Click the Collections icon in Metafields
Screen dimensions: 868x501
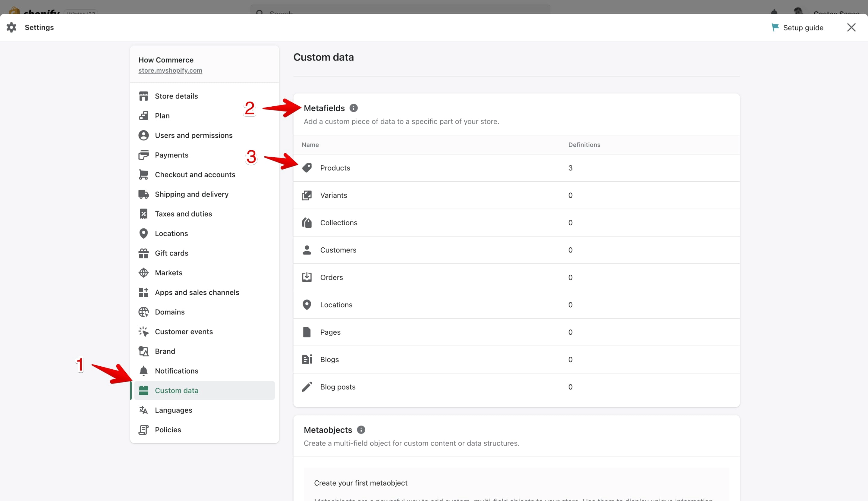coord(307,223)
